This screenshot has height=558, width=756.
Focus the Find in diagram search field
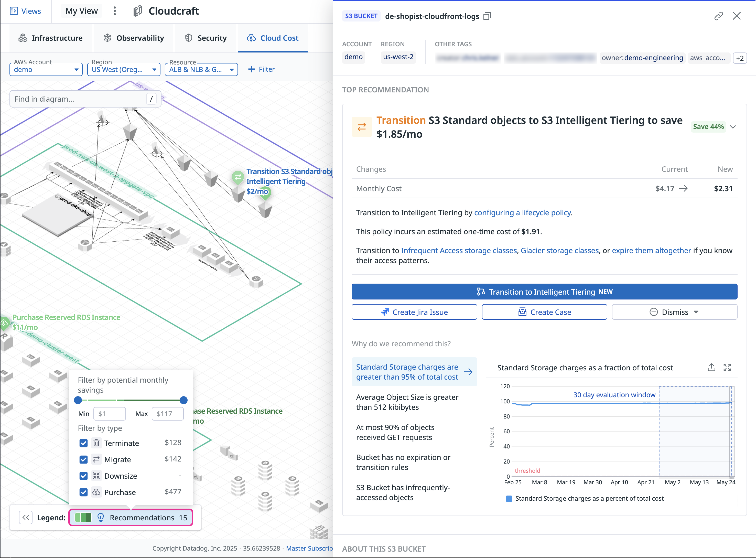[85, 99]
